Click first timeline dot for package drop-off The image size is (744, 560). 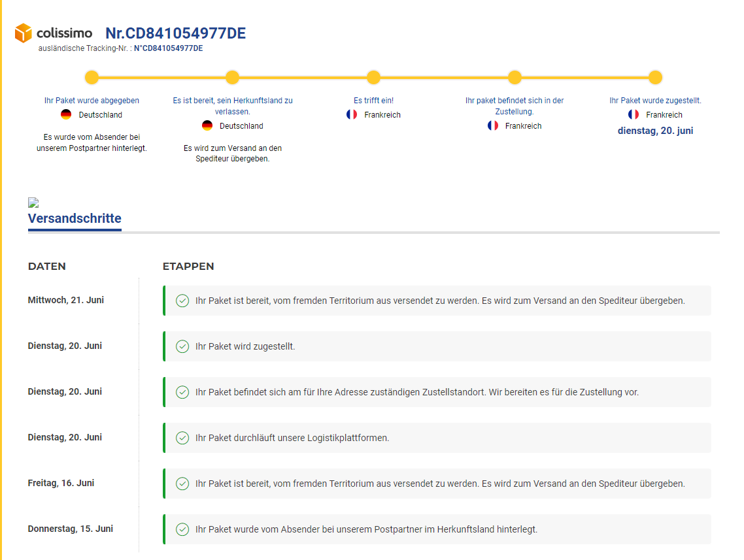92,78
